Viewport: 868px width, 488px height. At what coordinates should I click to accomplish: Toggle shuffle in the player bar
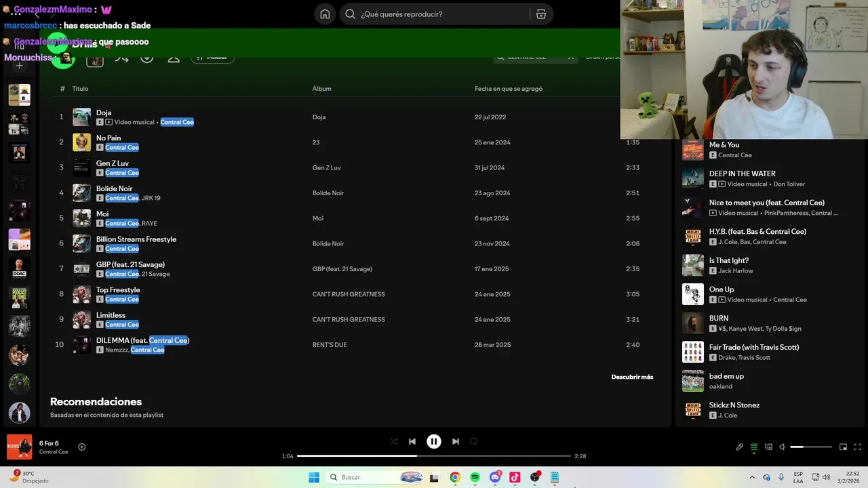[394, 441]
